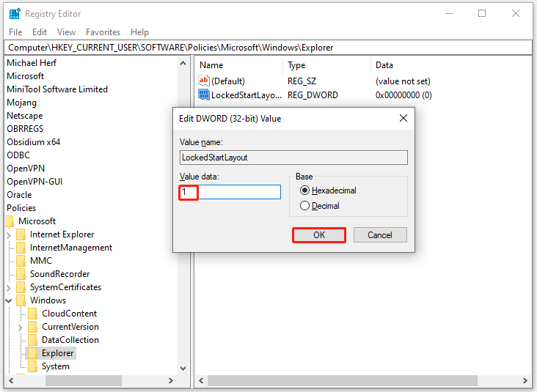Select the MiniTool Software Limited key

point(57,89)
